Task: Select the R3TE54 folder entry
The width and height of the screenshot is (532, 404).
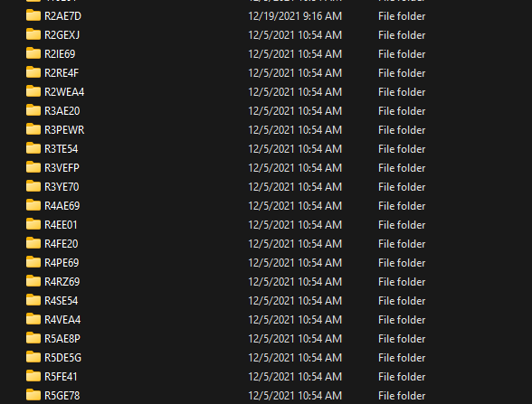Action: tap(62, 149)
